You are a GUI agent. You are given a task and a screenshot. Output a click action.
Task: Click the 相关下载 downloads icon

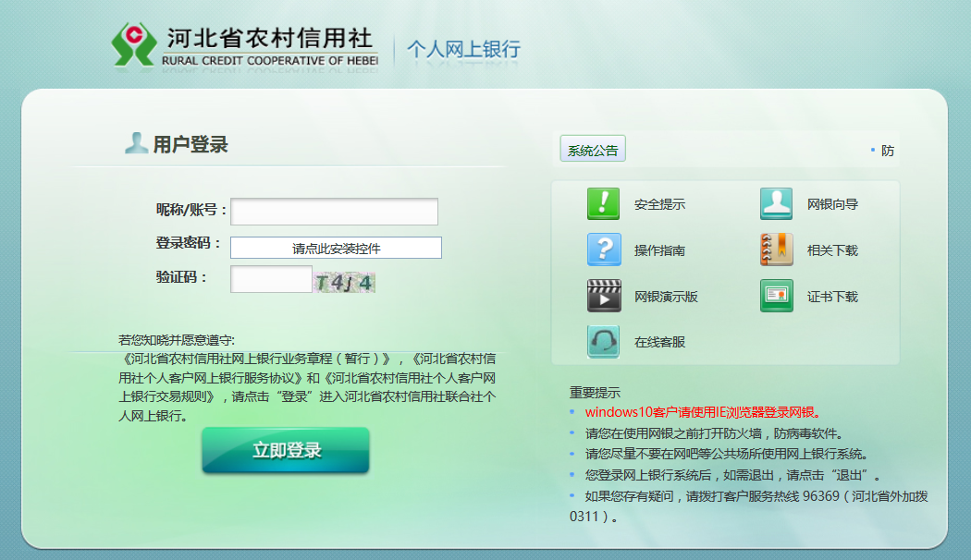[776, 250]
